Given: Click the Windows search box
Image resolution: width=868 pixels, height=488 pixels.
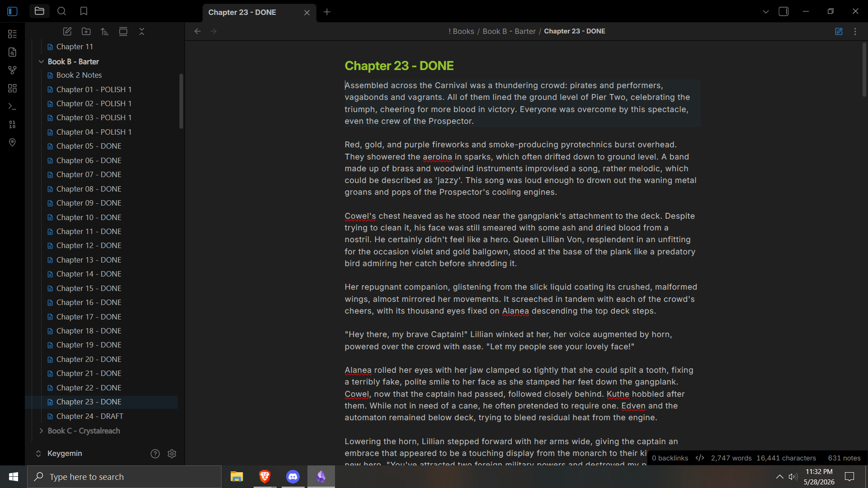Looking at the screenshot, I should (x=124, y=477).
